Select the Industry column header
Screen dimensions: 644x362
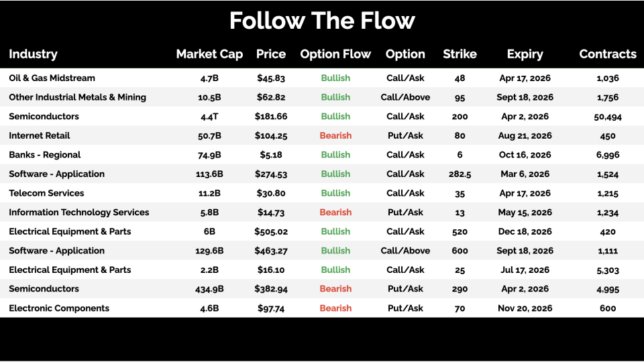tap(33, 54)
